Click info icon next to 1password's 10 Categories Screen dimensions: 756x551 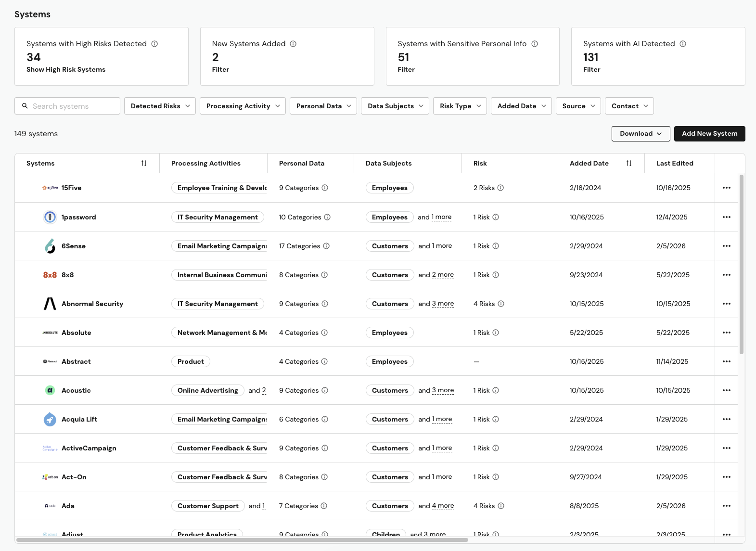(327, 217)
